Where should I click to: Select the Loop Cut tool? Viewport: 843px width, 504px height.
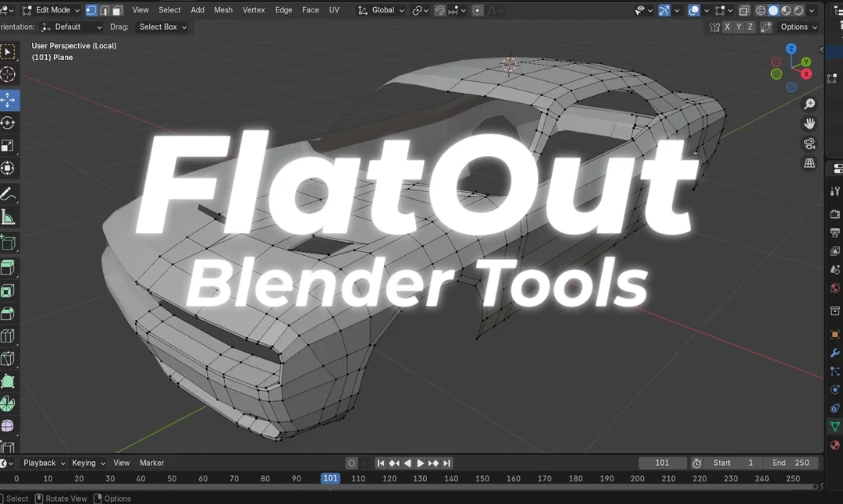coord(8,335)
